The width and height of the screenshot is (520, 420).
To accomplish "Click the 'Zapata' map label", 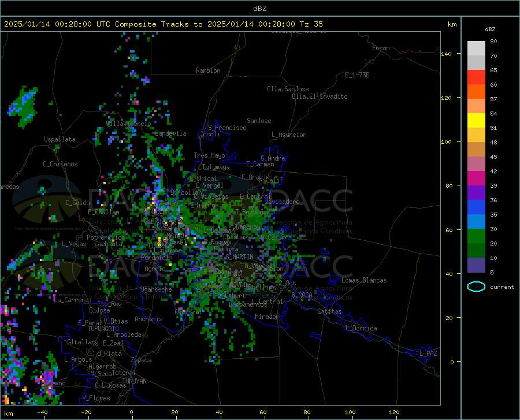I will tap(142, 360).
